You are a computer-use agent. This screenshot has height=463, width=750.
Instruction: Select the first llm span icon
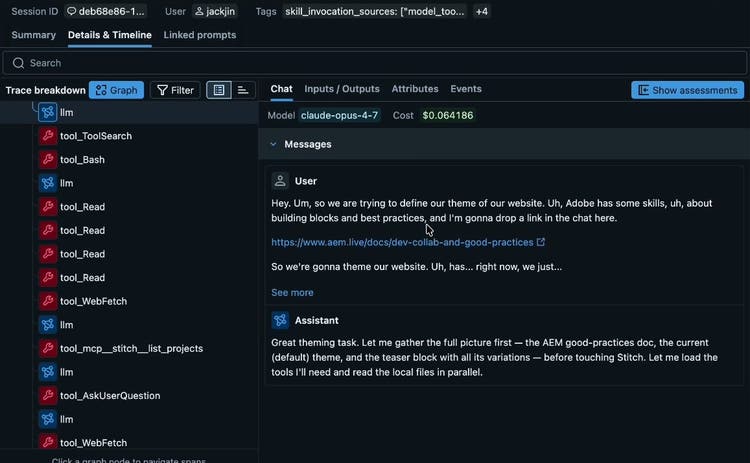(48, 112)
